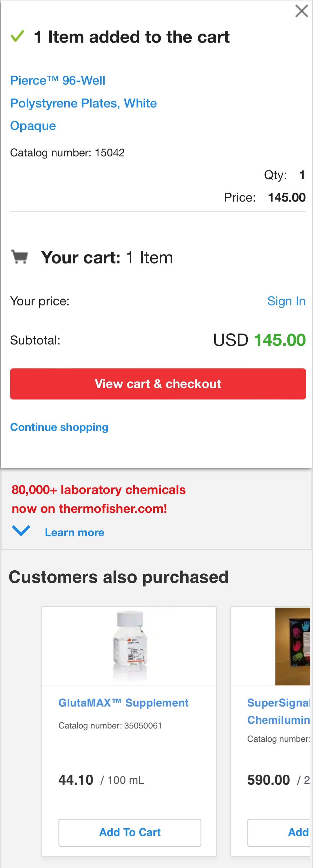Click the Customers also purchased heading

pyautogui.click(x=119, y=576)
